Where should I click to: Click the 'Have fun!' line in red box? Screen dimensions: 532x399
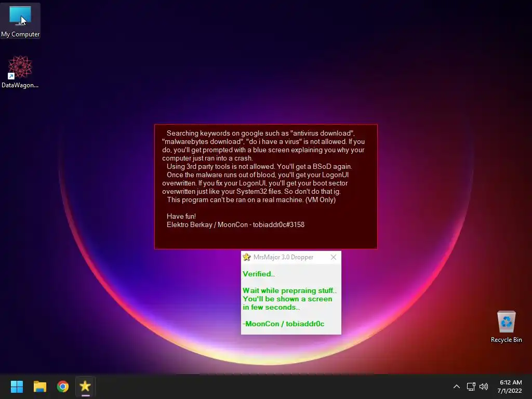(x=181, y=216)
